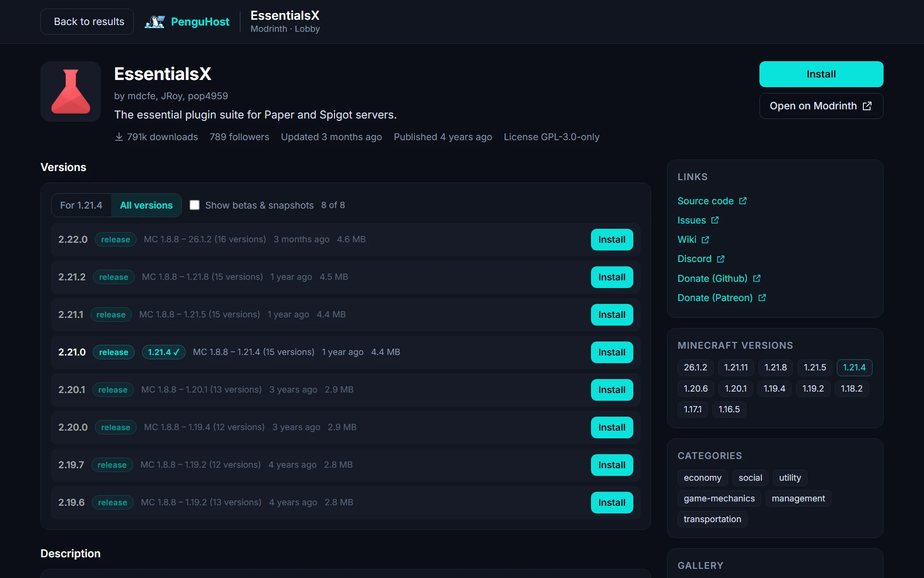The image size is (924, 578).
Task: Click the management category tag
Action: pos(798,499)
